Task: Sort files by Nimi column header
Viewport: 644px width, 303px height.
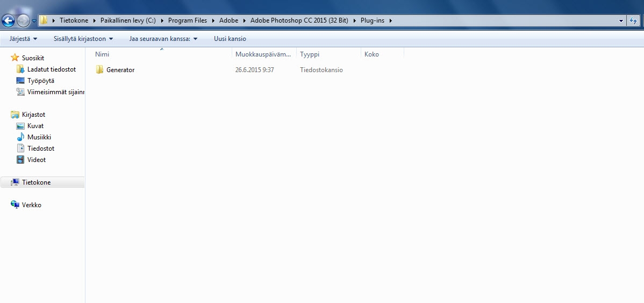Action: [x=102, y=54]
